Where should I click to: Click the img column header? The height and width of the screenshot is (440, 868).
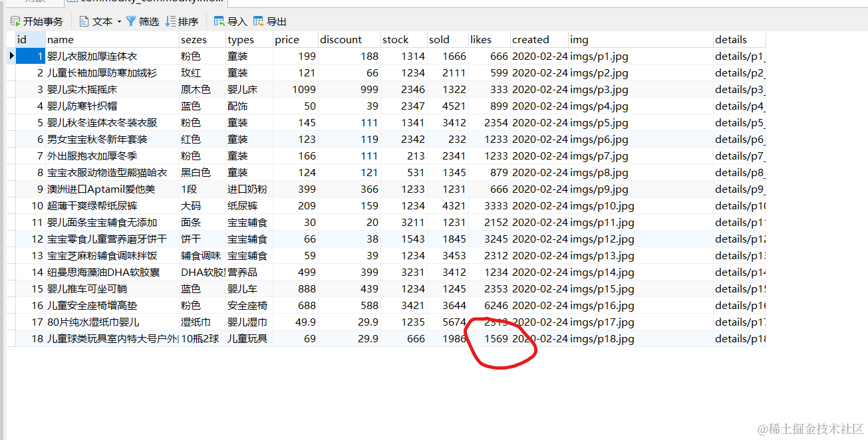point(641,39)
